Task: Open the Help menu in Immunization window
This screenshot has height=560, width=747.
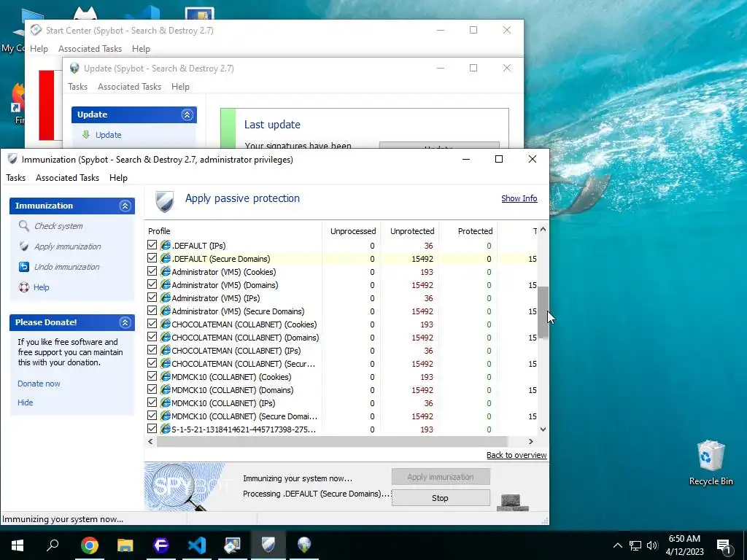Action: 118,178
